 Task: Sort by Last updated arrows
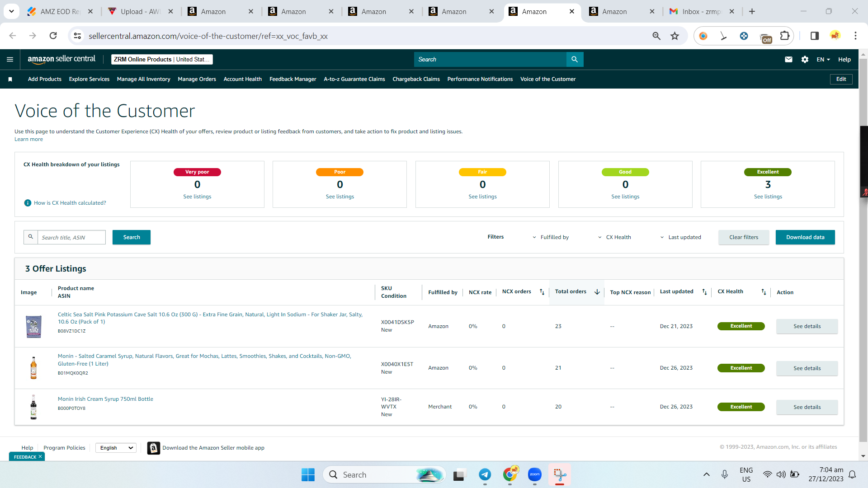coord(704,292)
